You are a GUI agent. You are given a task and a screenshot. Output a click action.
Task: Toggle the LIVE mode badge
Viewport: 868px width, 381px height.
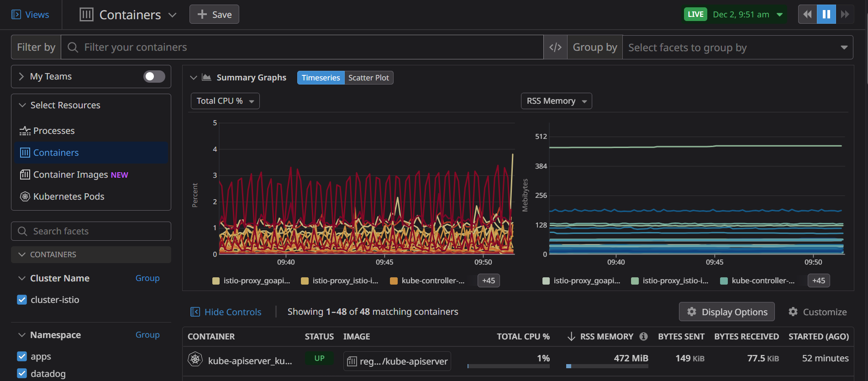tap(695, 14)
